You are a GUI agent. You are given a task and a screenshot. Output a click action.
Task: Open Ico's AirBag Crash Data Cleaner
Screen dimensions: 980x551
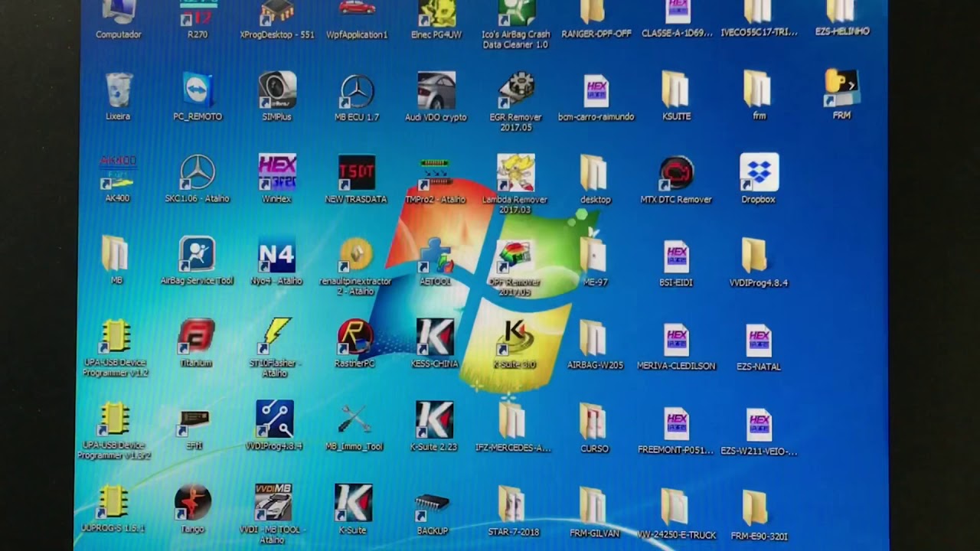point(516,24)
